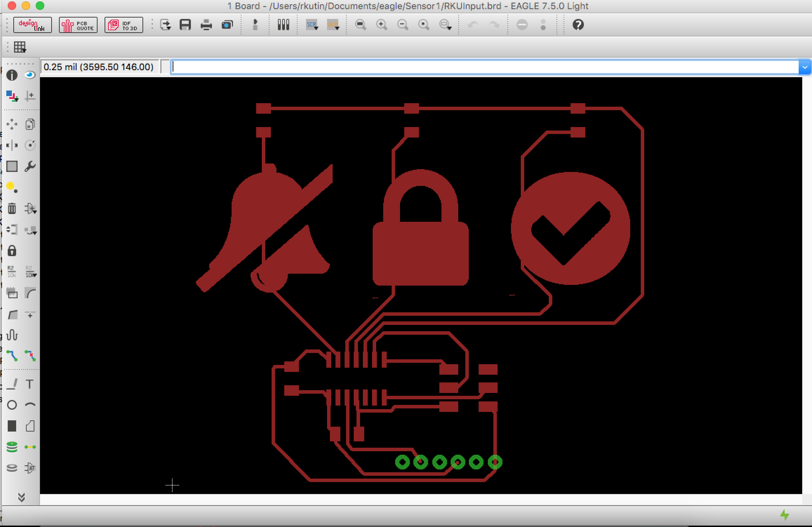Select the Ripup tool
The width and height of the screenshot is (812, 527).
coord(30,356)
